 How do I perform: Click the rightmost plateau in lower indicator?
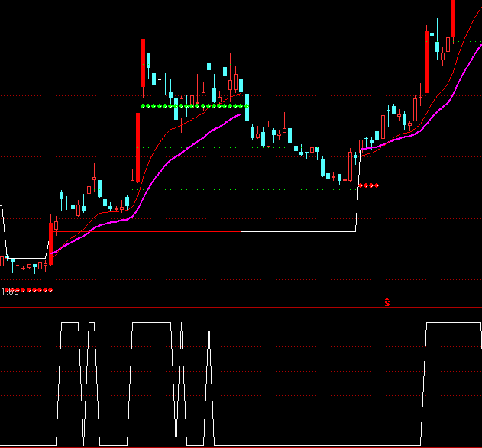point(452,323)
